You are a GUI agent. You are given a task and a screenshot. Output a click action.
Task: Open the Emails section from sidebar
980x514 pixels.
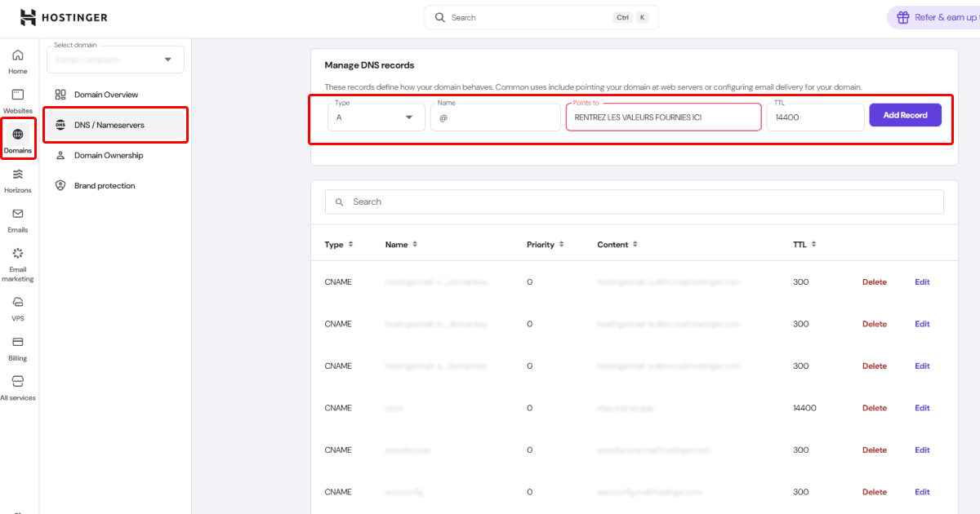(x=17, y=216)
